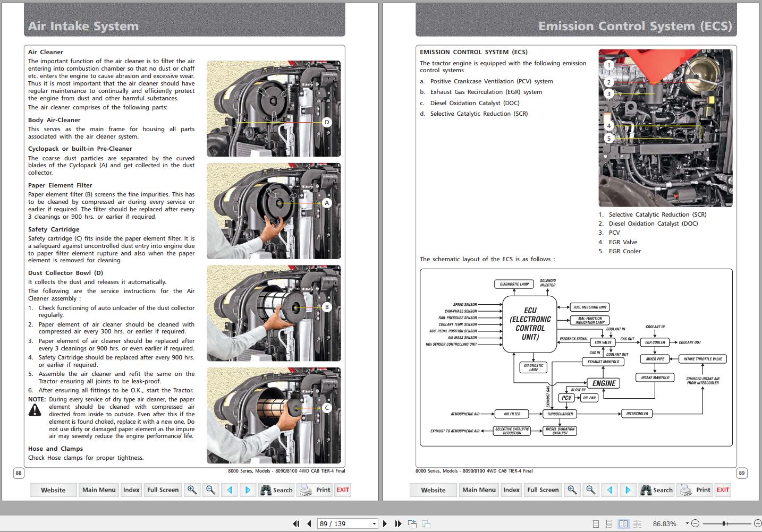
Task: Click the Air Intake System page heading
Action: click(x=83, y=26)
